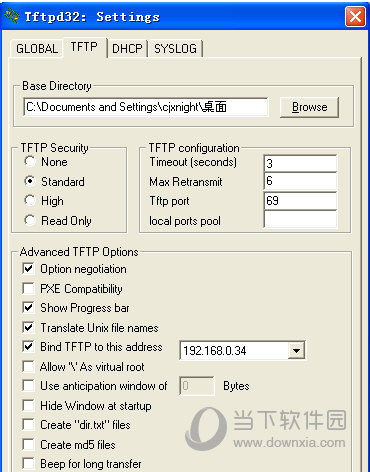Viewport: 370px width, 472px height.
Task: Go to the SYSLOG tab
Action: tap(175, 49)
